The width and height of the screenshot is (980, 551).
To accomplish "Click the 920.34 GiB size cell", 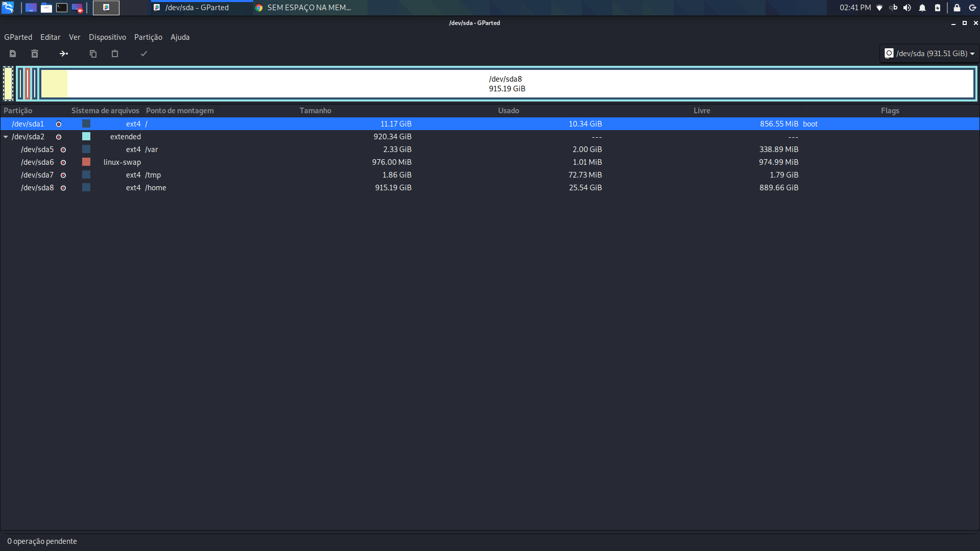I will (393, 137).
